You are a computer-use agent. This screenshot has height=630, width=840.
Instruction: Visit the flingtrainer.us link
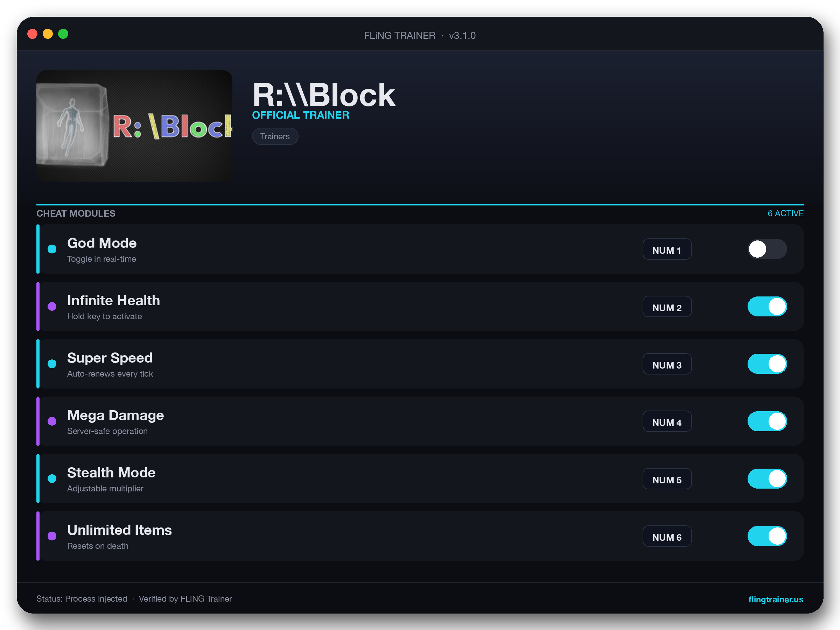776,599
